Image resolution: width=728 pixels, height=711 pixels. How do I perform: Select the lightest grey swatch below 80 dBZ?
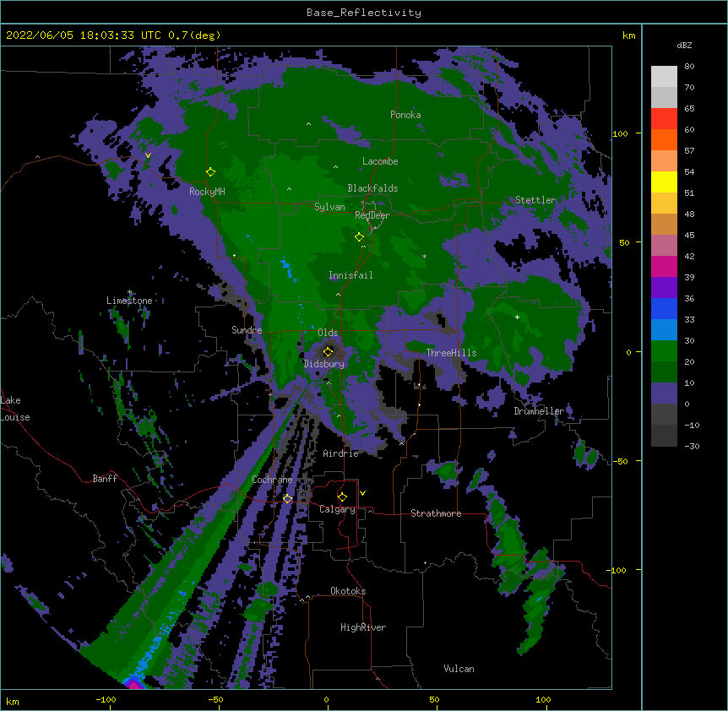(x=664, y=77)
